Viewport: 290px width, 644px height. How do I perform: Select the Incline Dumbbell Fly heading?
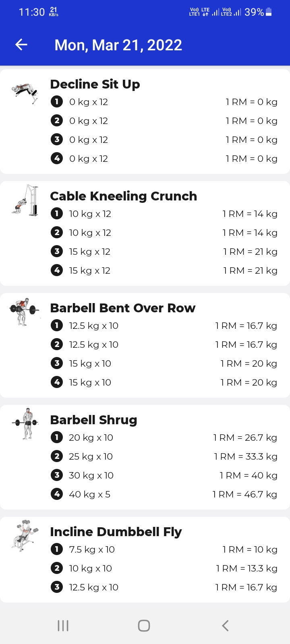coord(116,532)
